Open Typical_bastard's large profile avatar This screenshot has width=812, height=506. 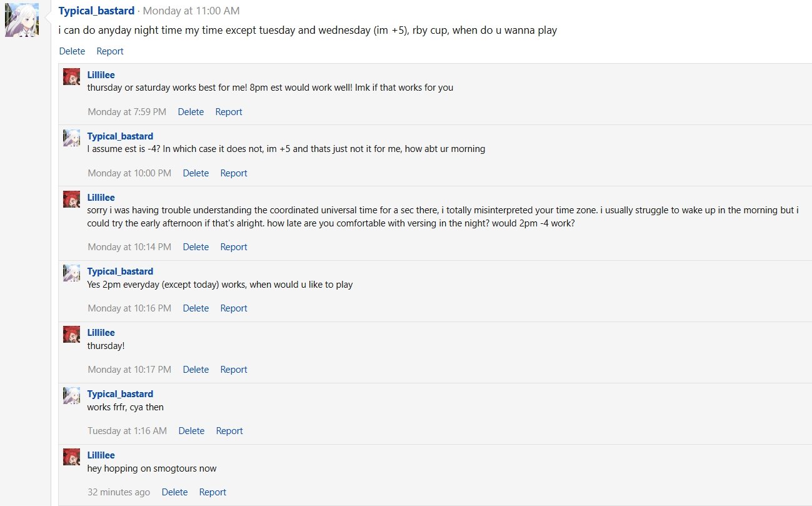[x=22, y=20]
